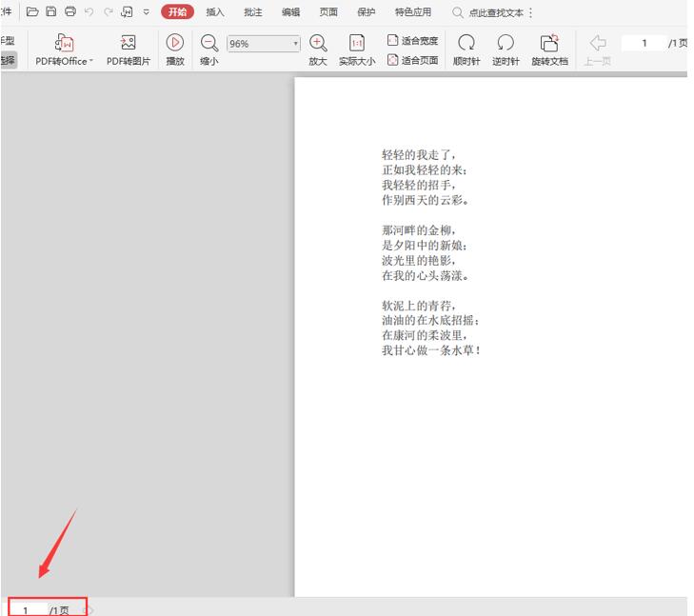Screen dimensions: 694x616
Task: Click the 选择 selection tool button
Action: click(9, 60)
